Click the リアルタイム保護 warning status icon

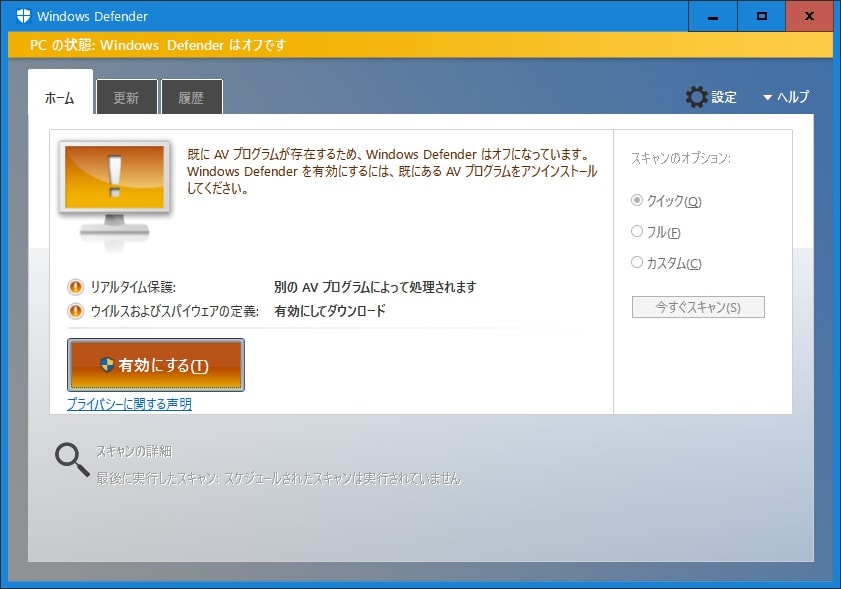(x=76, y=288)
